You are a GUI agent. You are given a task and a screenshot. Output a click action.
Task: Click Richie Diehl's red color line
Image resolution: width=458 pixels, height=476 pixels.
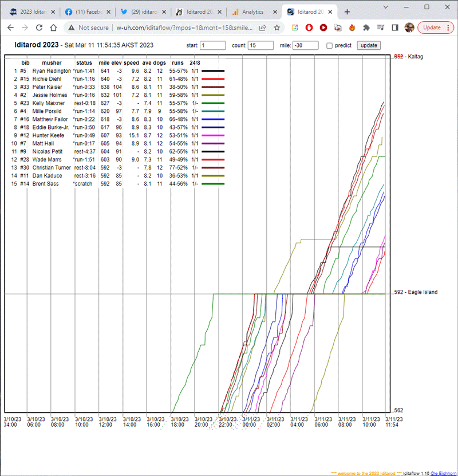coord(213,79)
